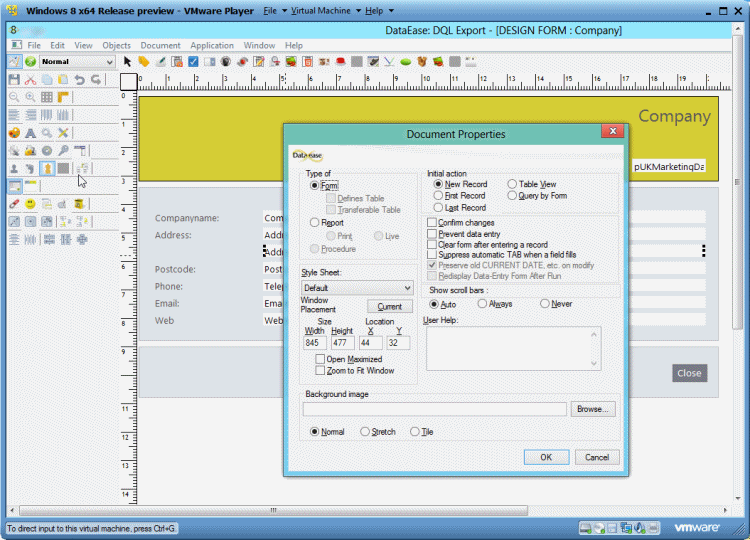This screenshot has height=540, width=750.
Task: Choose First Record initial action
Action: [x=438, y=196]
